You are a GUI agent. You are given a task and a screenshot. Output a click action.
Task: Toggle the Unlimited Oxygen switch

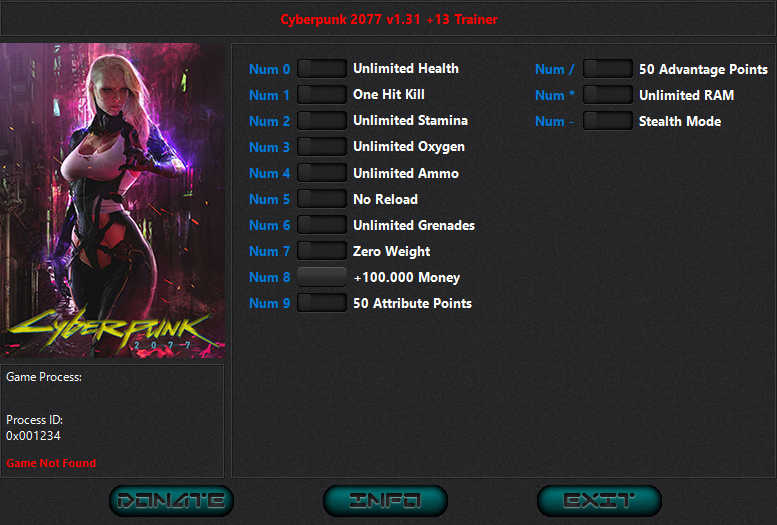pyautogui.click(x=322, y=147)
